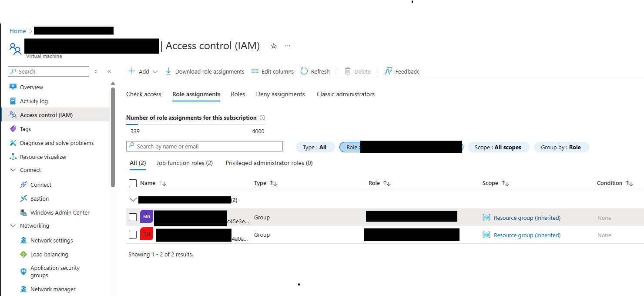644x296 pixels.
Task: Sort by Scope column arrows
Action: [505, 183]
